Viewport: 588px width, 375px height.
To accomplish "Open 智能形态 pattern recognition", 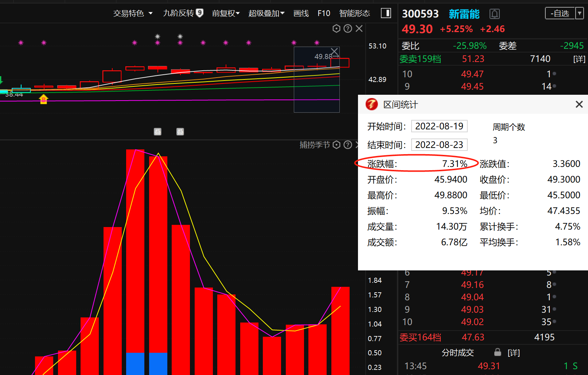I will [x=354, y=13].
